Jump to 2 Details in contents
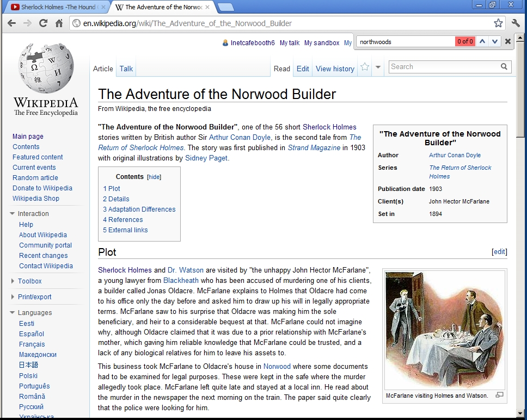The height and width of the screenshot is (420, 527). click(116, 199)
